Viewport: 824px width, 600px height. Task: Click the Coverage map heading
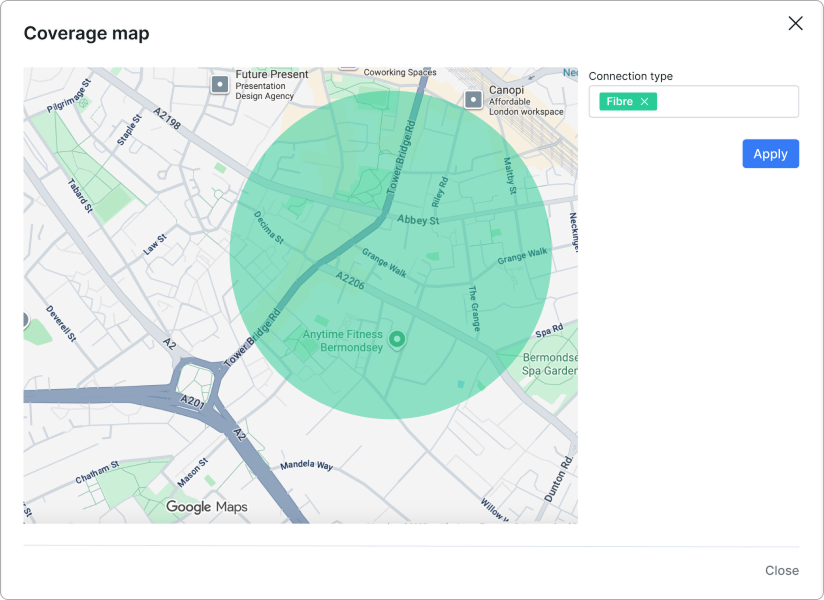point(87,33)
